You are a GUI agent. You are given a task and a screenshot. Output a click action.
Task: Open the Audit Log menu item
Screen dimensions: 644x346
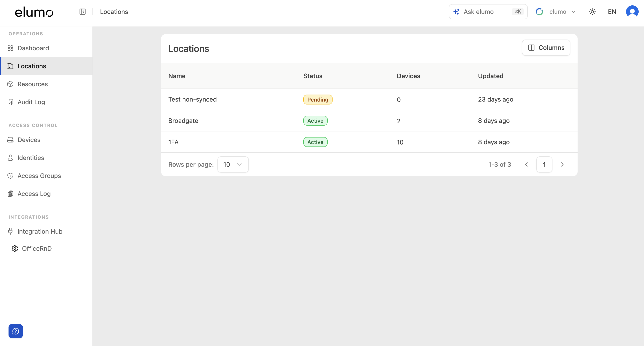click(x=46, y=102)
